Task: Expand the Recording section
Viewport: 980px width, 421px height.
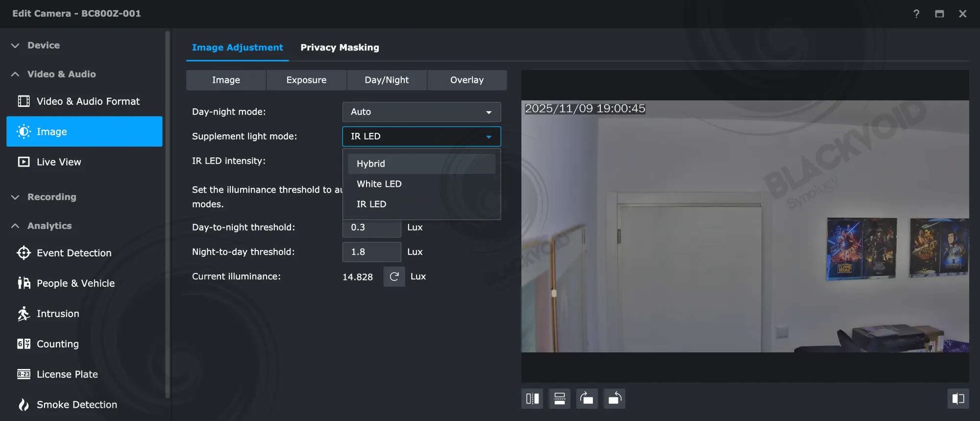Action: (51, 197)
